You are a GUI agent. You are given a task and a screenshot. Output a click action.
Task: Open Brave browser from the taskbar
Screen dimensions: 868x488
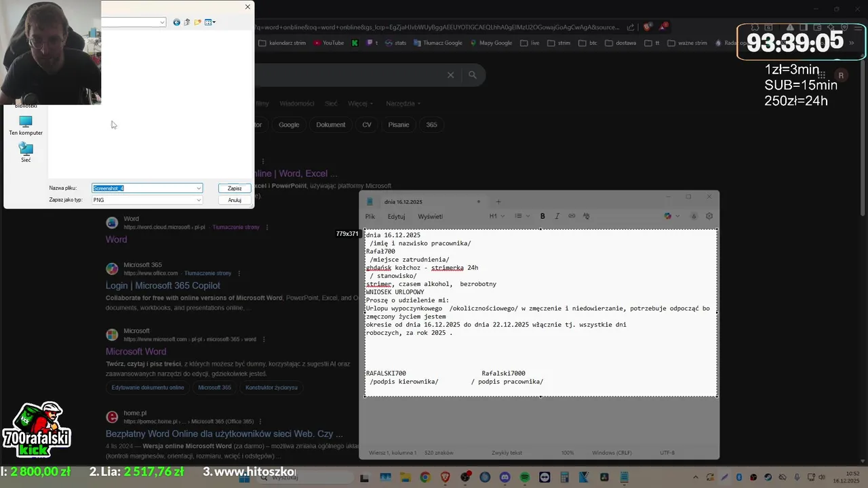445,478
